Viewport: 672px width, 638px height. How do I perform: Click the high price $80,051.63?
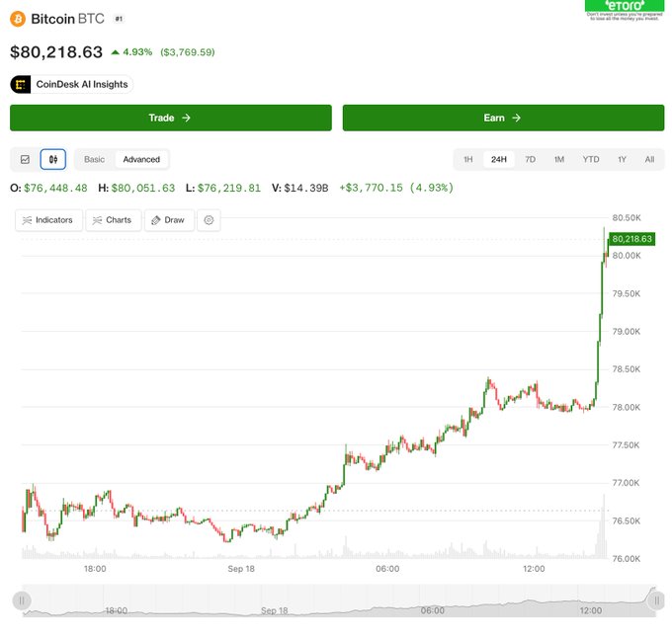[143, 188]
